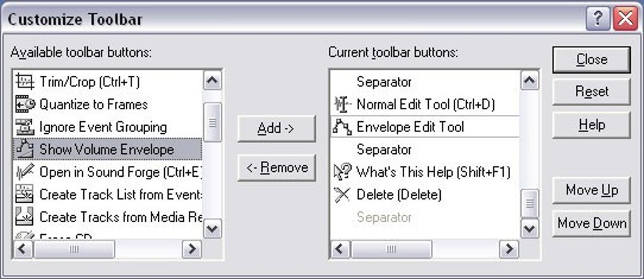Image resolution: width=644 pixels, height=279 pixels.
Task: Reset the toolbar with the Reset button
Action: pos(592,92)
